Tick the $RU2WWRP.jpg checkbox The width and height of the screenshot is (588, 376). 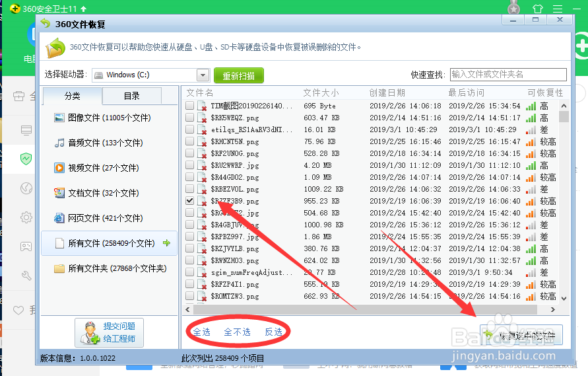point(190,165)
